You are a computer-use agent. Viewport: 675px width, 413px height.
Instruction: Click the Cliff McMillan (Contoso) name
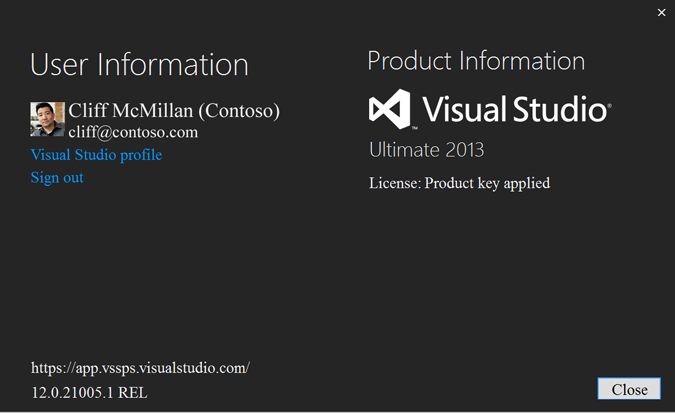[174, 111]
